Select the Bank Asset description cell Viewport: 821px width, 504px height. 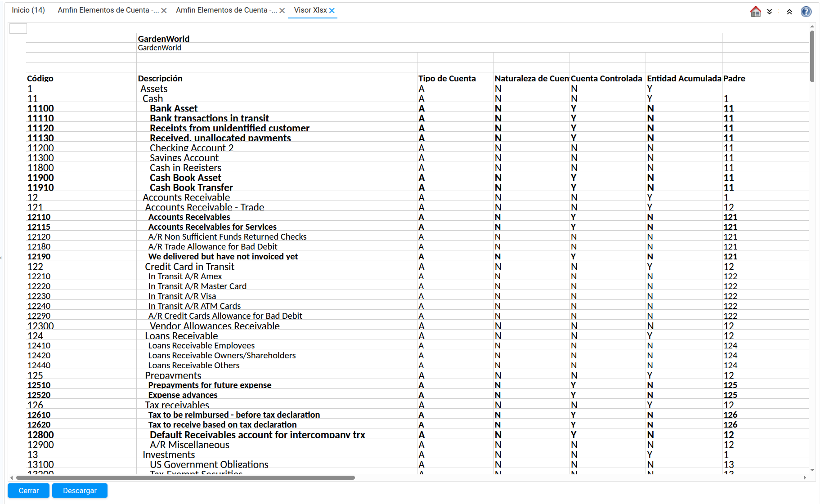pyautogui.click(x=174, y=108)
